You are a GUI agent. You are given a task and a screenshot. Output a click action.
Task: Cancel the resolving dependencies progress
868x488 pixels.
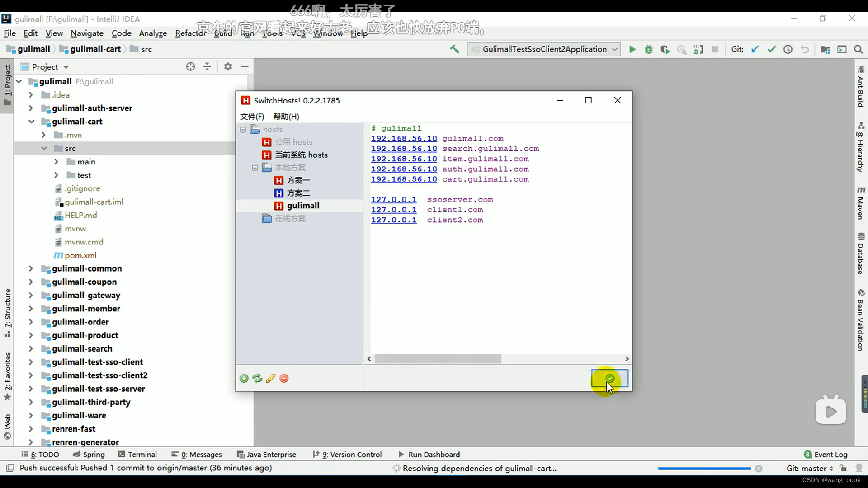point(759,469)
